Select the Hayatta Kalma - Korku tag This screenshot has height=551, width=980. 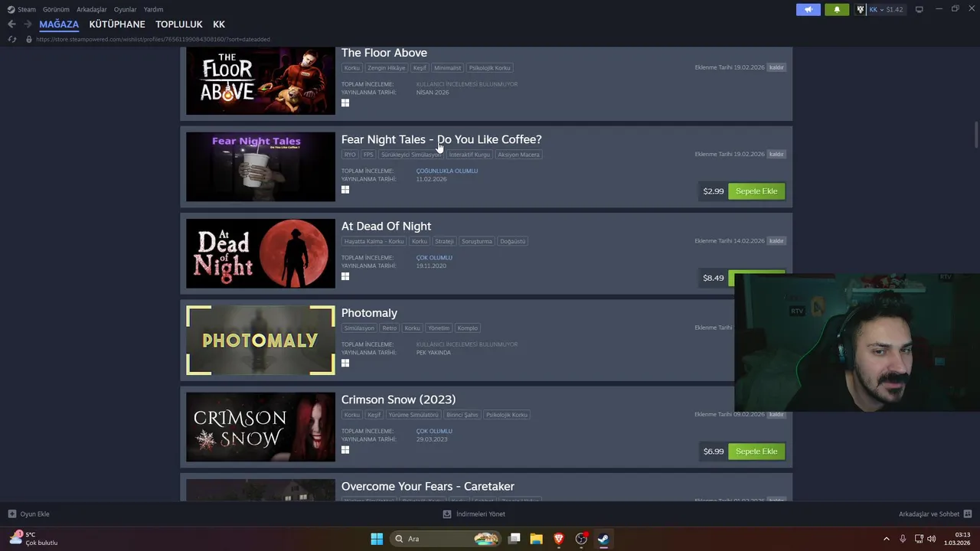click(374, 241)
